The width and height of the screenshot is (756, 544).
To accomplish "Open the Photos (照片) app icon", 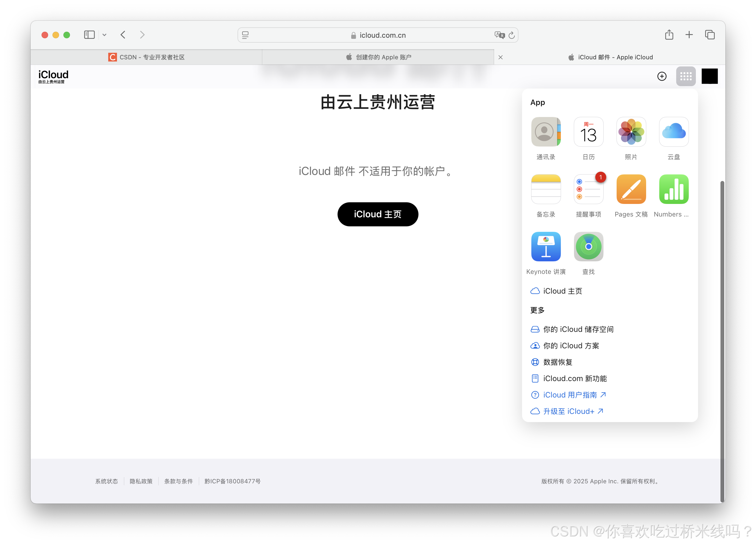I will coord(631,132).
